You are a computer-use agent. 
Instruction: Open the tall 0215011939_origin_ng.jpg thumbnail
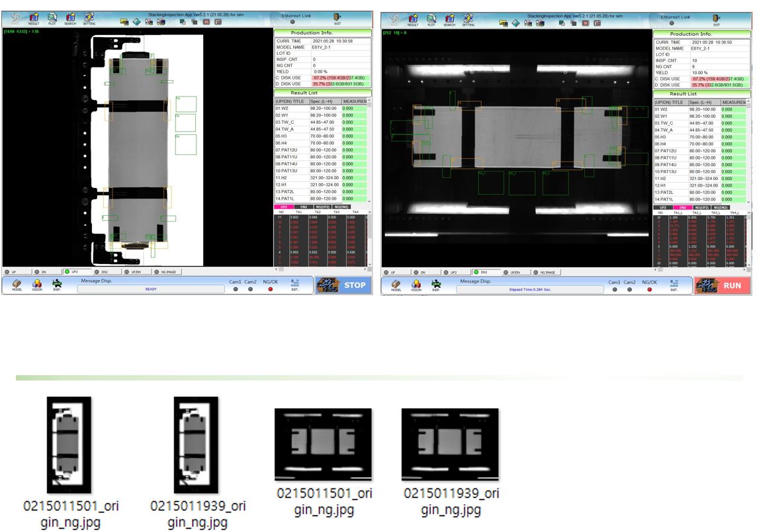coord(196,445)
